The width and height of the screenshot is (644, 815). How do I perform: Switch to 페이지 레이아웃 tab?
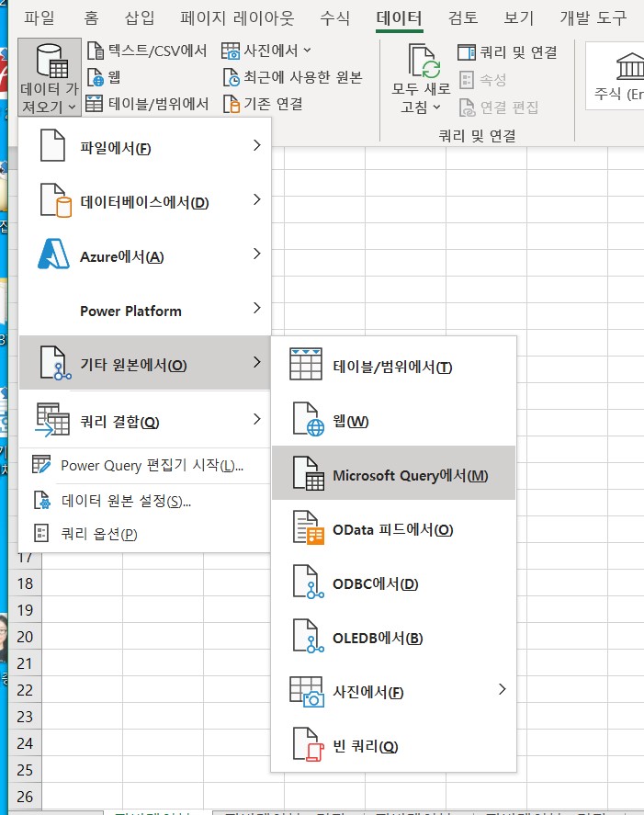pyautogui.click(x=237, y=18)
